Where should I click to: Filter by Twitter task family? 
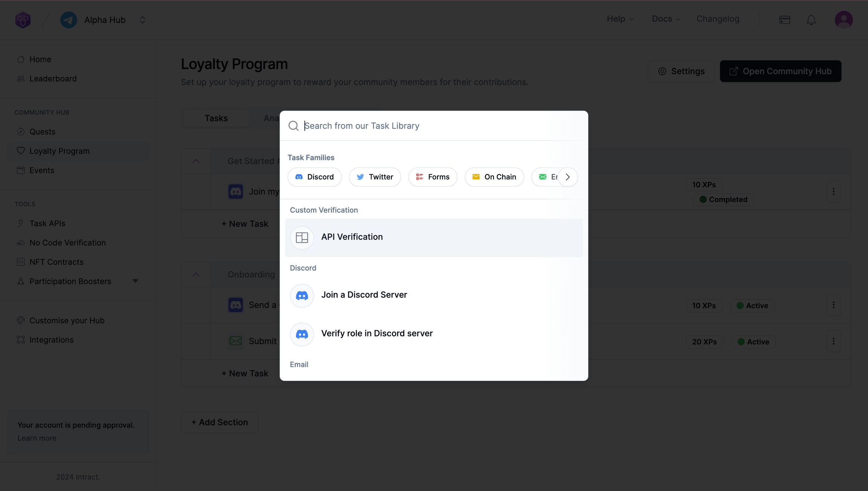pyautogui.click(x=375, y=177)
